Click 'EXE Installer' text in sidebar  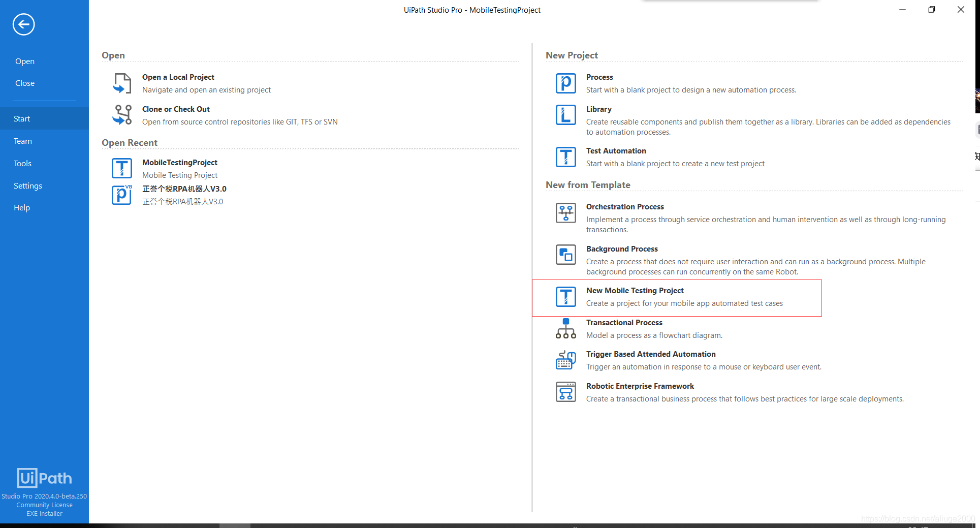(44, 514)
